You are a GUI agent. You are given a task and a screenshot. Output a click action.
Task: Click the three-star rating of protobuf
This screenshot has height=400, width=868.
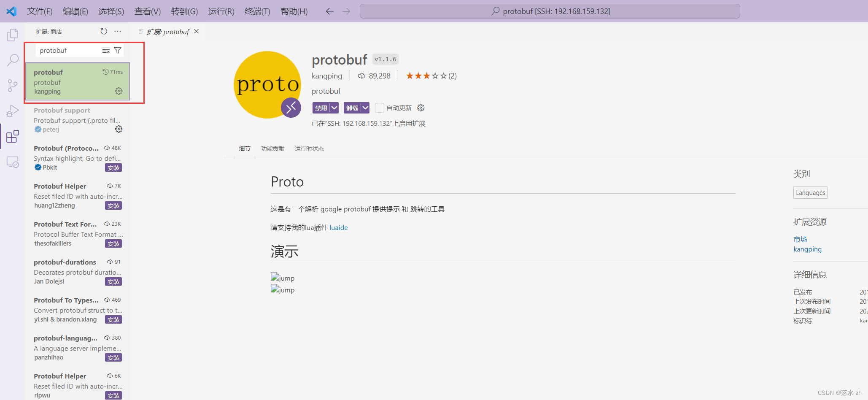coord(426,76)
